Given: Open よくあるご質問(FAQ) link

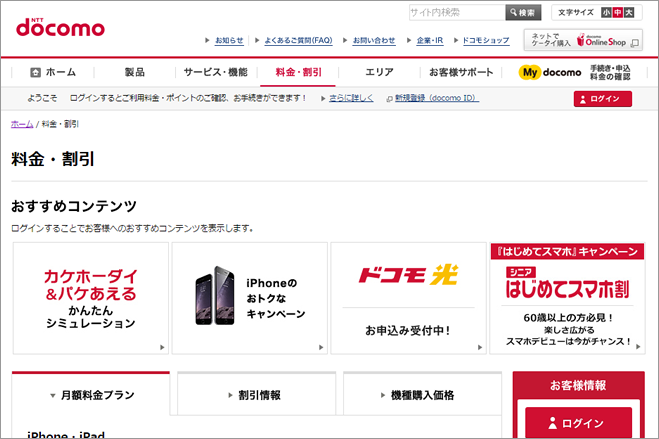Looking at the screenshot, I should [x=298, y=41].
